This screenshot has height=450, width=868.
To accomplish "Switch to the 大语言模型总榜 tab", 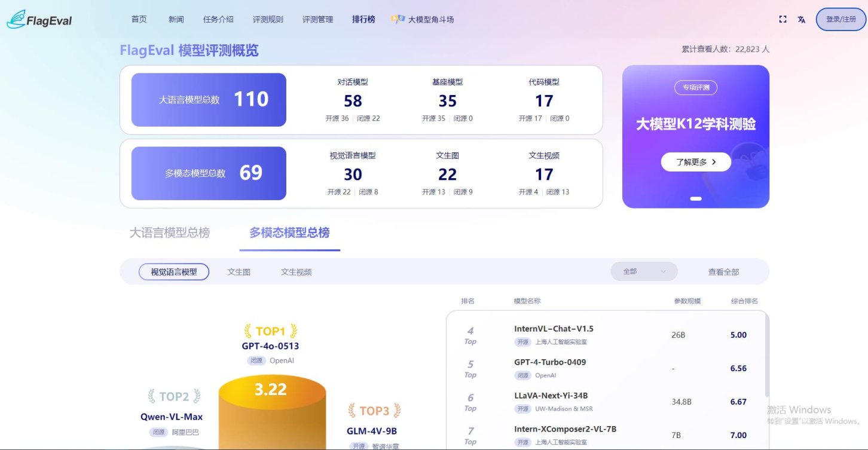I will (170, 233).
